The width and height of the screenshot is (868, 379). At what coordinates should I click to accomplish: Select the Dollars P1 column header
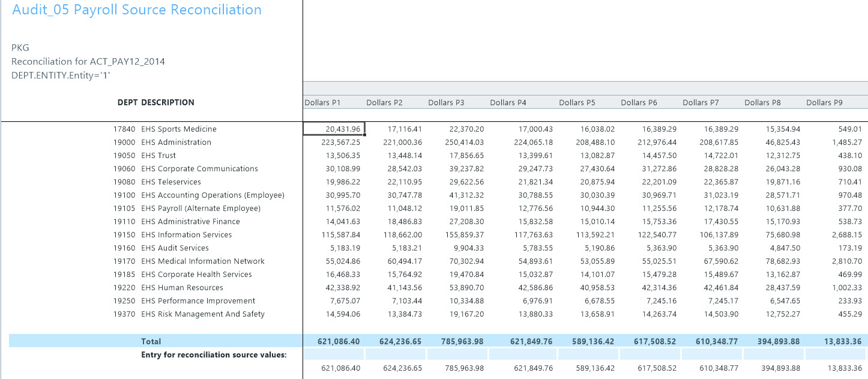pos(323,103)
